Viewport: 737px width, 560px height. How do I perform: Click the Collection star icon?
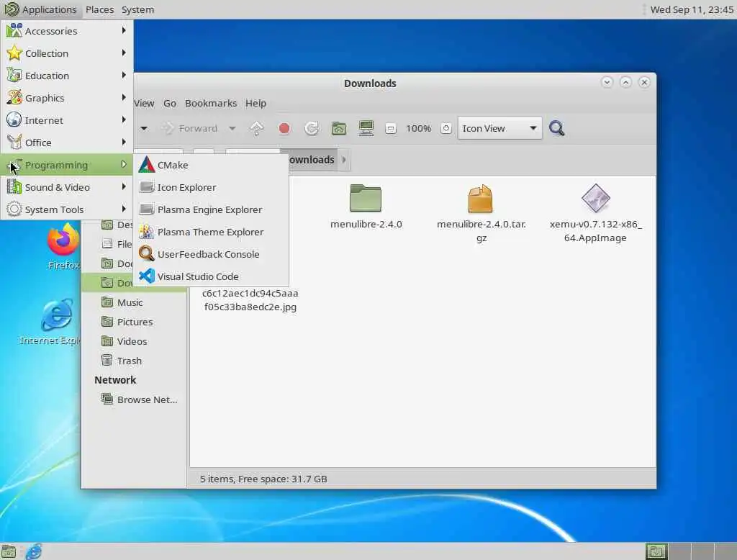[x=14, y=53]
